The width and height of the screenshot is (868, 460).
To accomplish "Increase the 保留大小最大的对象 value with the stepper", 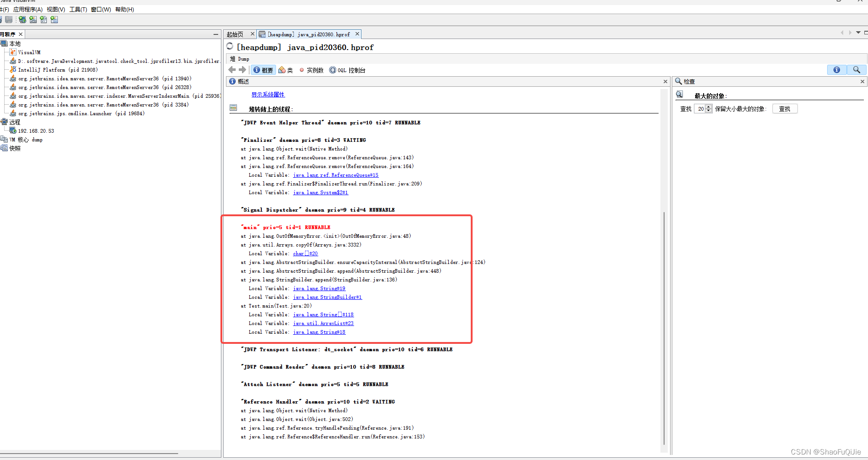I will point(708,107).
